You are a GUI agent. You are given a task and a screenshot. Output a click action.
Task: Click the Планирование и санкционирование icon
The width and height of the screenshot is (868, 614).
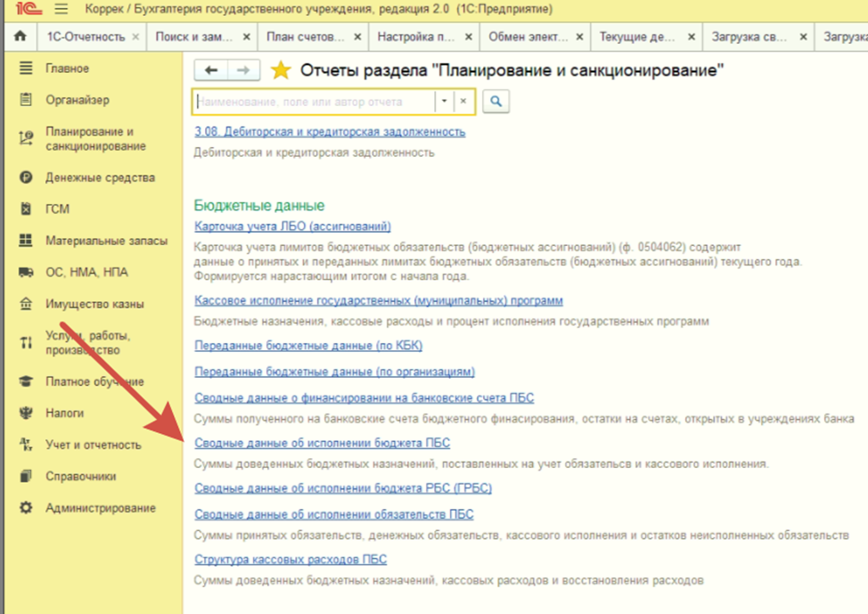pos(26,138)
